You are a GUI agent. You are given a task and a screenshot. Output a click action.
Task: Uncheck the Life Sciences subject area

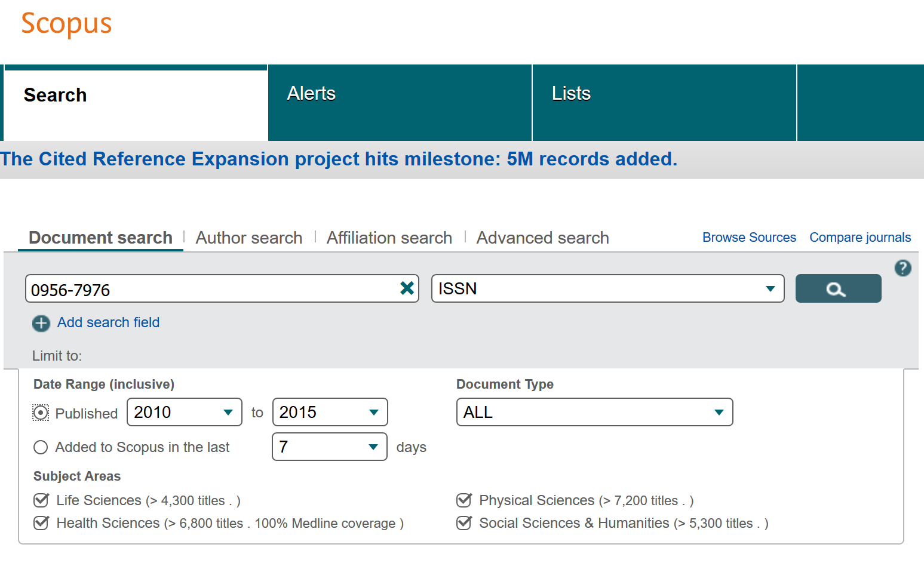(x=41, y=500)
